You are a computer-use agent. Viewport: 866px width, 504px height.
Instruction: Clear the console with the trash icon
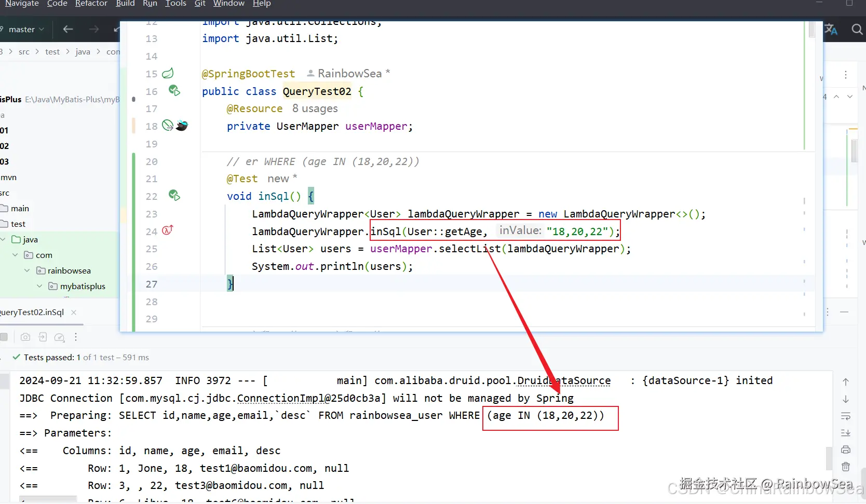pyautogui.click(x=846, y=467)
